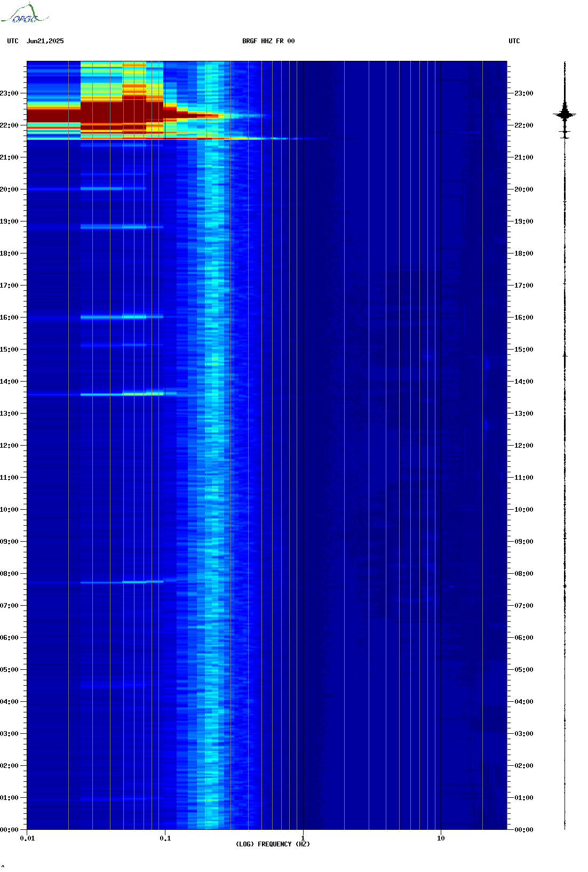Click the 17:00 label on the right time axis
Viewport: 588px width, 872px height.
[x=523, y=286]
